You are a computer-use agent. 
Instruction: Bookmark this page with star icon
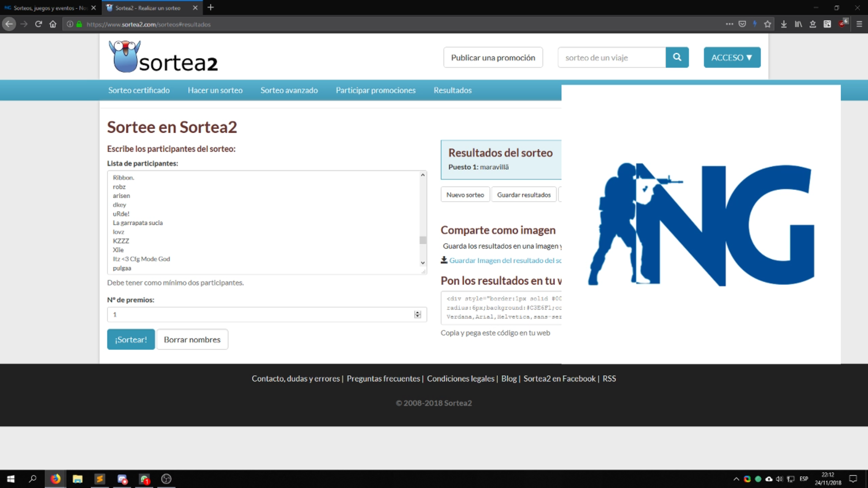coord(767,24)
